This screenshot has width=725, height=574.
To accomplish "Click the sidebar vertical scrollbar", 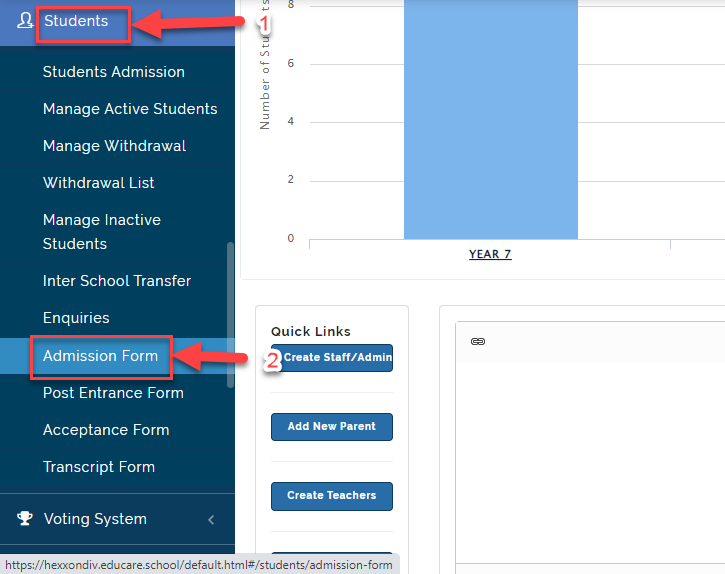I will (x=230, y=315).
